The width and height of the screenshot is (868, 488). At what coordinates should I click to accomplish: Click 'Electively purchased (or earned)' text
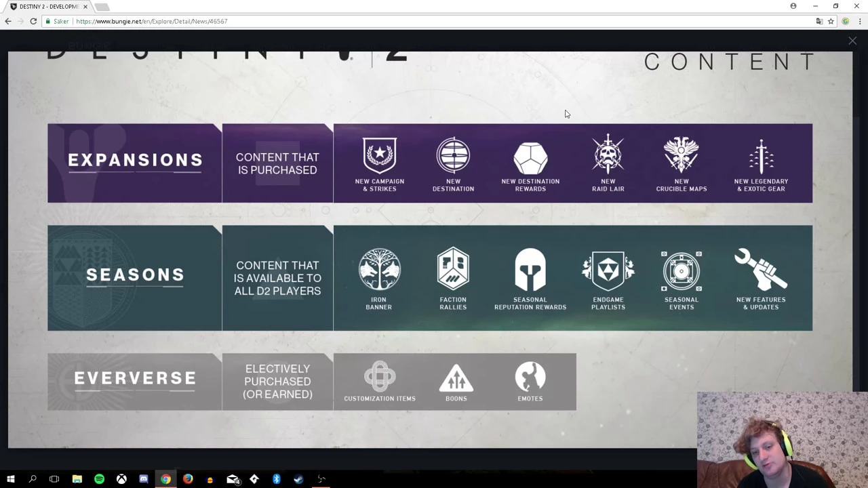(x=277, y=382)
